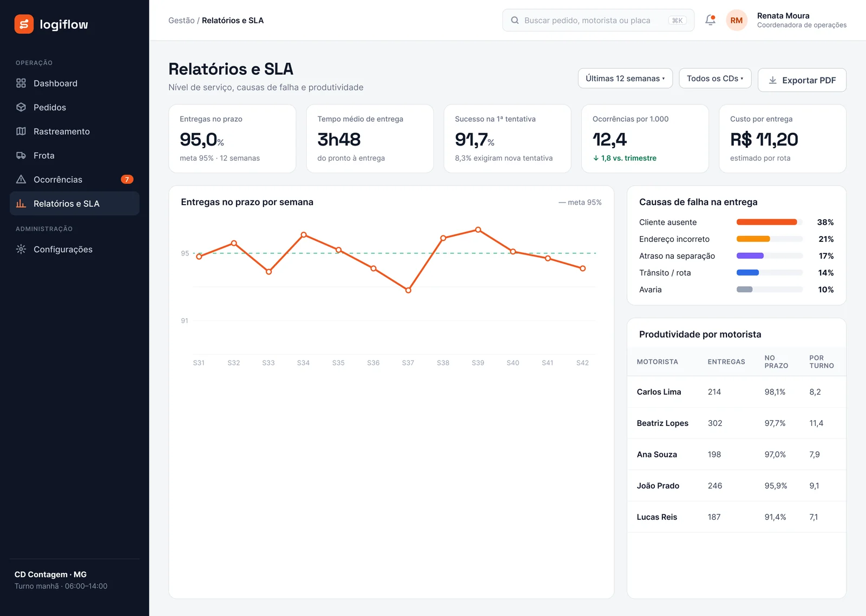The width and height of the screenshot is (866, 616).
Task: Go to Pedidos in the sidebar
Action: click(75, 107)
